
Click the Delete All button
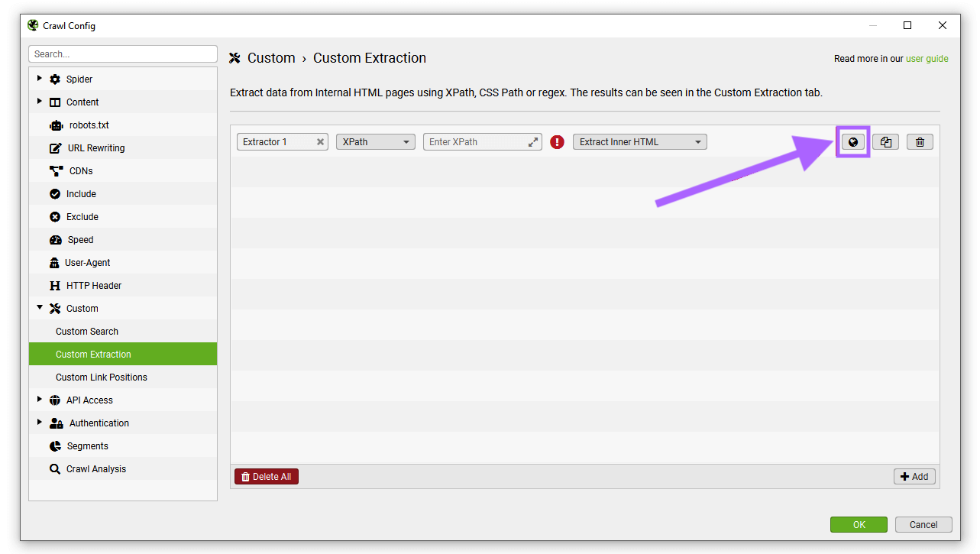point(266,476)
